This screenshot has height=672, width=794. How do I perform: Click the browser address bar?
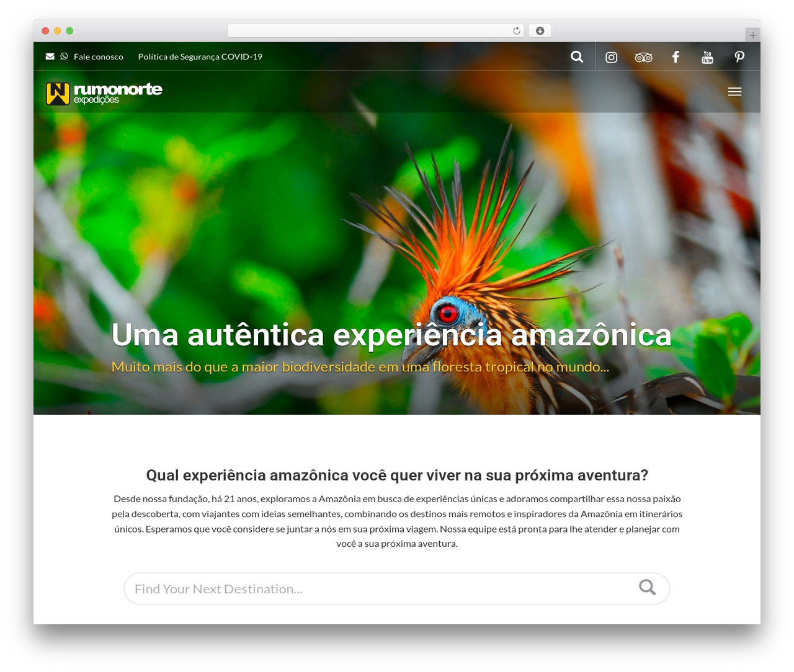click(375, 31)
